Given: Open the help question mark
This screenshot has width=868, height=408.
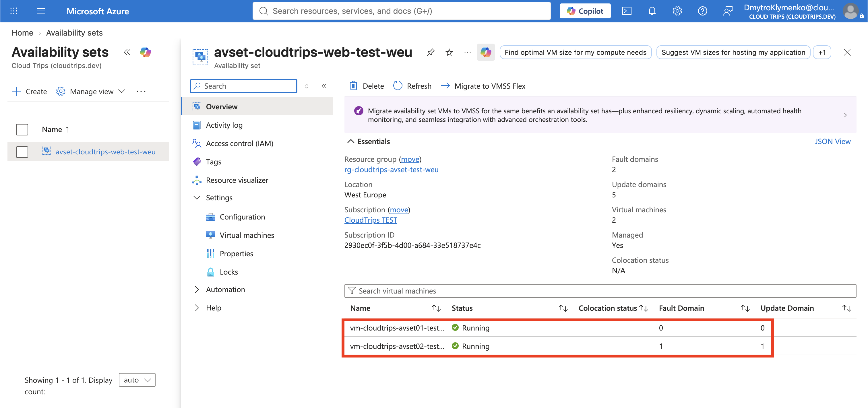Looking at the screenshot, I should point(703,11).
